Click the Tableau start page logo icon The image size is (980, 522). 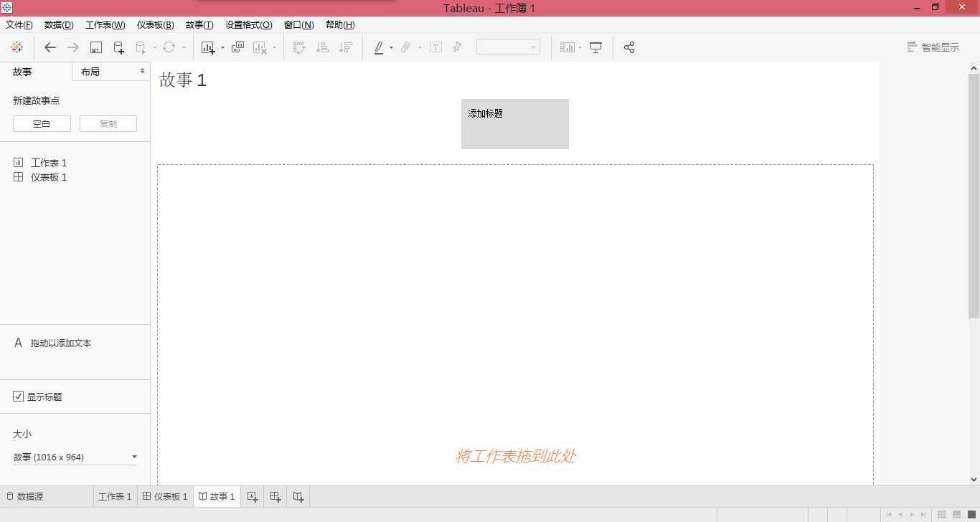pos(17,47)
